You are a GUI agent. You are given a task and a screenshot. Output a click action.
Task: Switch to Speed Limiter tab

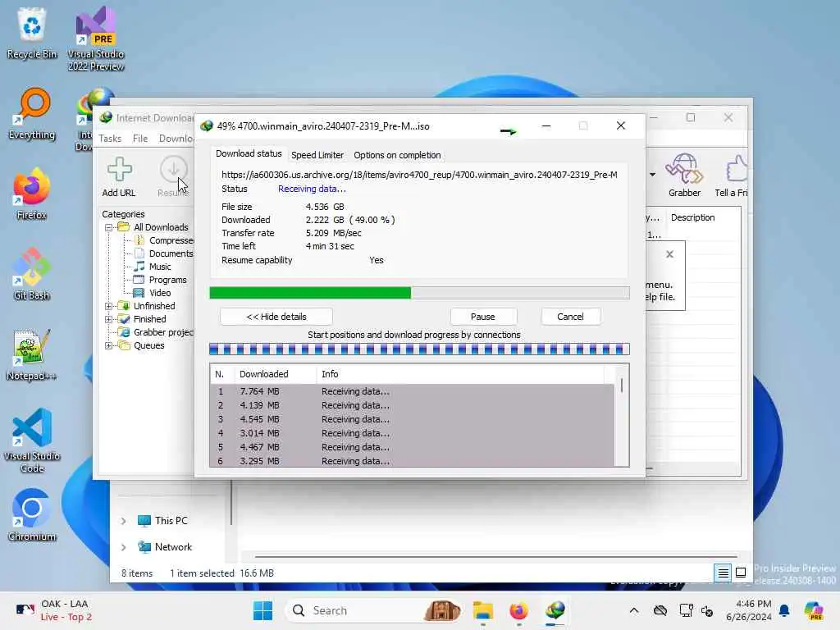(317, 155)
